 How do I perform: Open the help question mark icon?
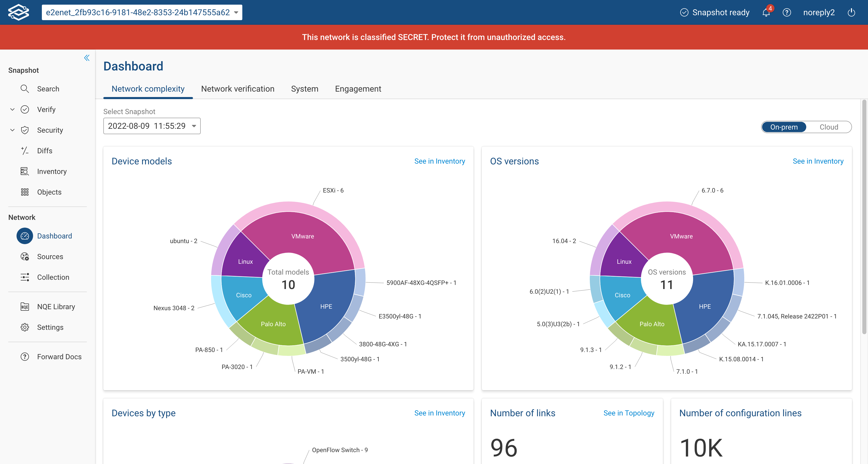786,13
